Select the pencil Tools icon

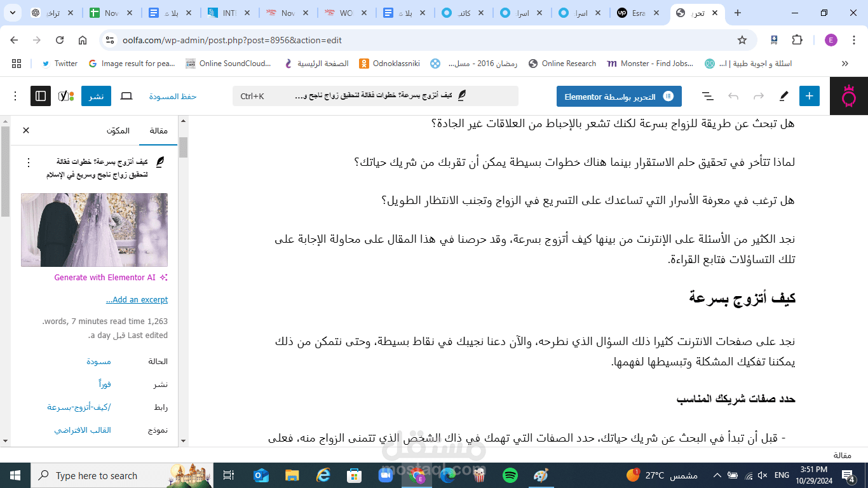point(784,96)
